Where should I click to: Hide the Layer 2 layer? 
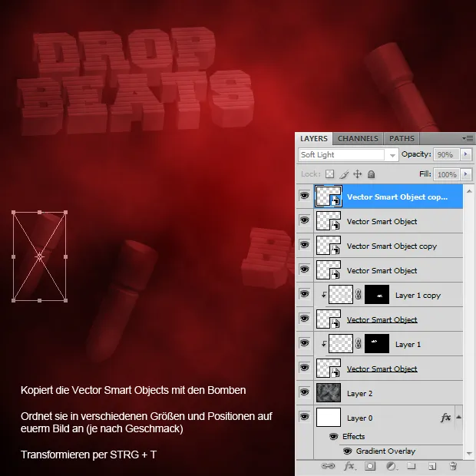[304, 393]
